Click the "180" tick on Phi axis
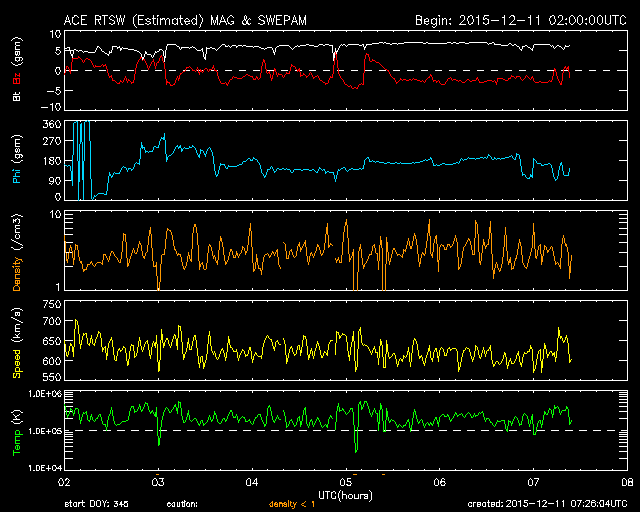The image size is (640, 512). [x=52, y=161]
